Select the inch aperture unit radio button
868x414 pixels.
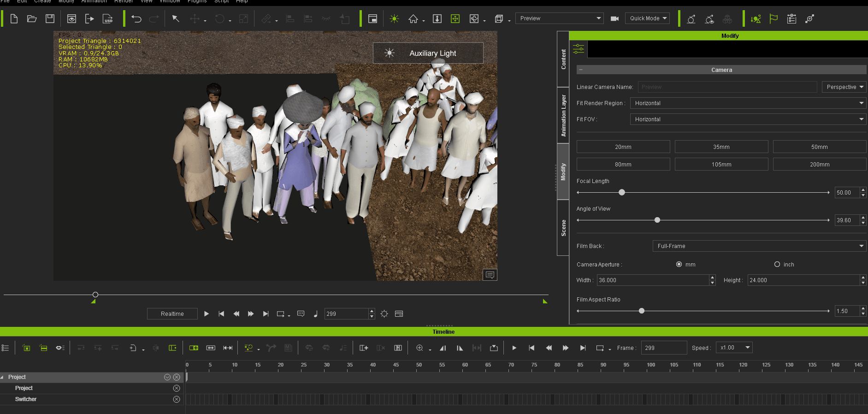[x=777, y=264]
